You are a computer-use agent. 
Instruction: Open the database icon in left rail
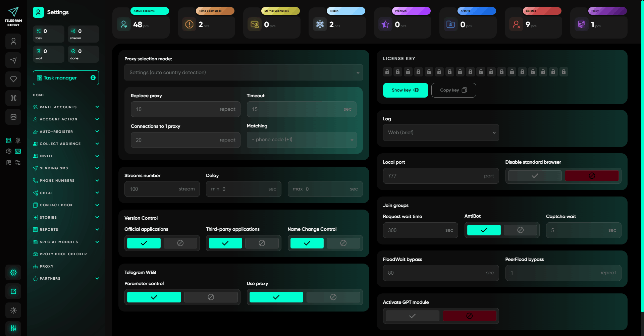pyautogui.click(x=13, y=117)
